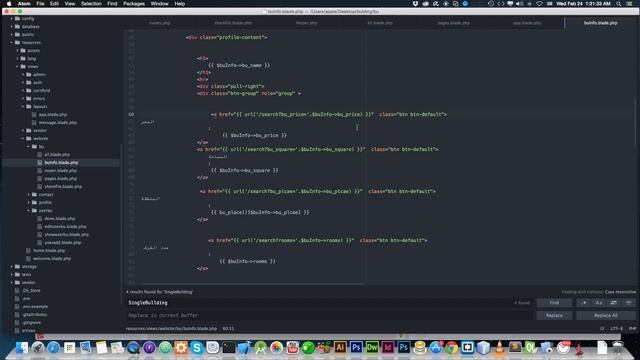This screenshot has width=640, height=360.
Task: Open the Selection menu
Action: tap(91, 4)
